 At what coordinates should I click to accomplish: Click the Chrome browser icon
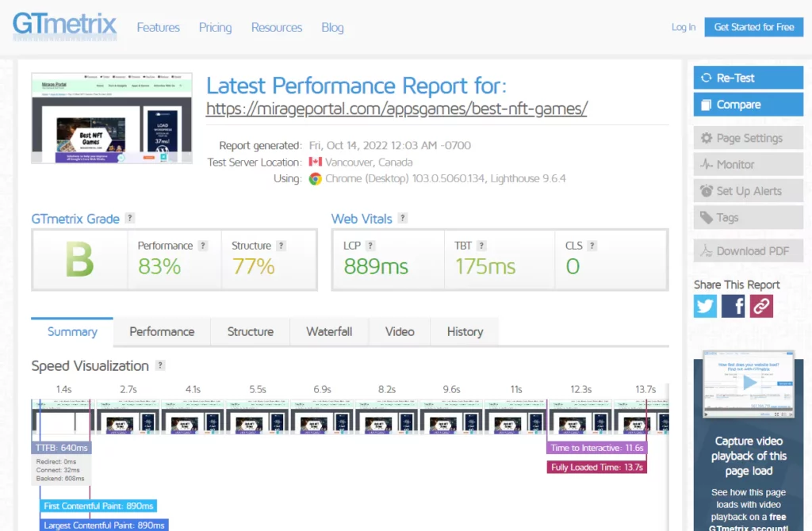coord(316,179)
